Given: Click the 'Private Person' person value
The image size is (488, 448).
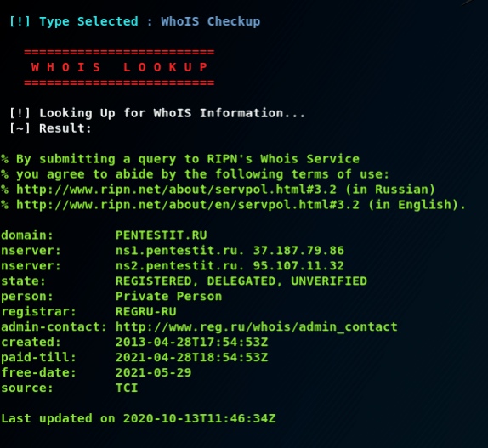Looking at the screenshot, I should click(x=168, y=296).
